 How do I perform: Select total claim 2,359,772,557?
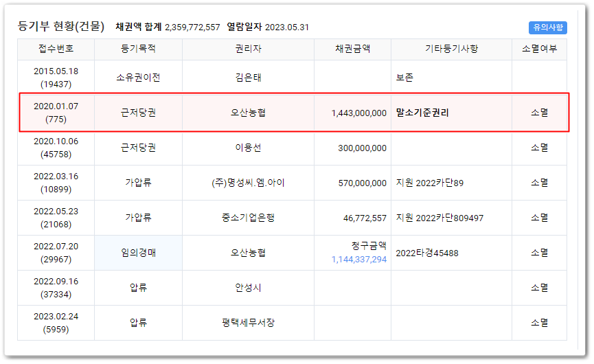point(192,27)
